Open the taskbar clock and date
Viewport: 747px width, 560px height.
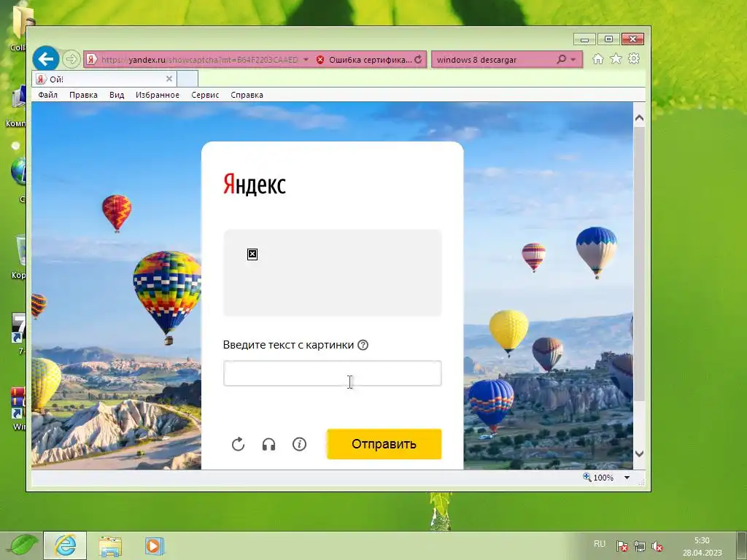pos(702,546)
